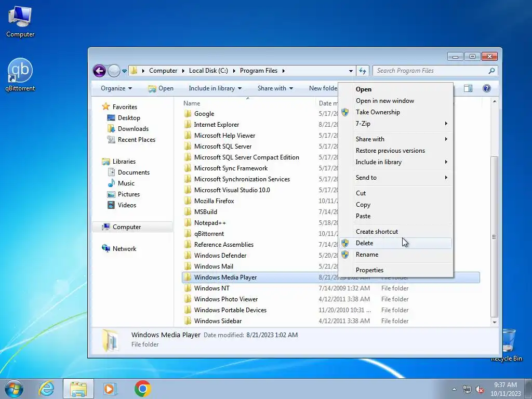Choose Properties in the context menu

(395, 270)
